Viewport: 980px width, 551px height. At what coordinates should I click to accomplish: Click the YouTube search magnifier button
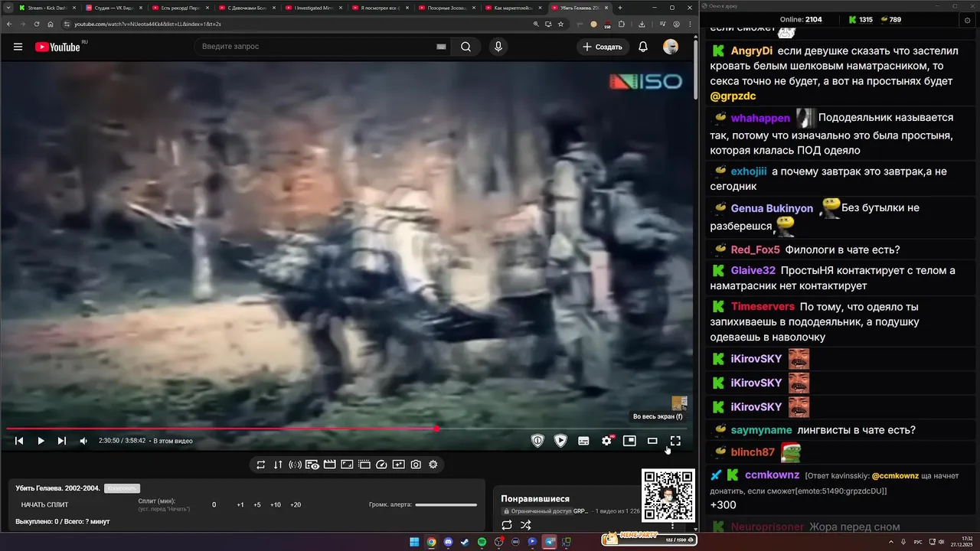point(465,47)
